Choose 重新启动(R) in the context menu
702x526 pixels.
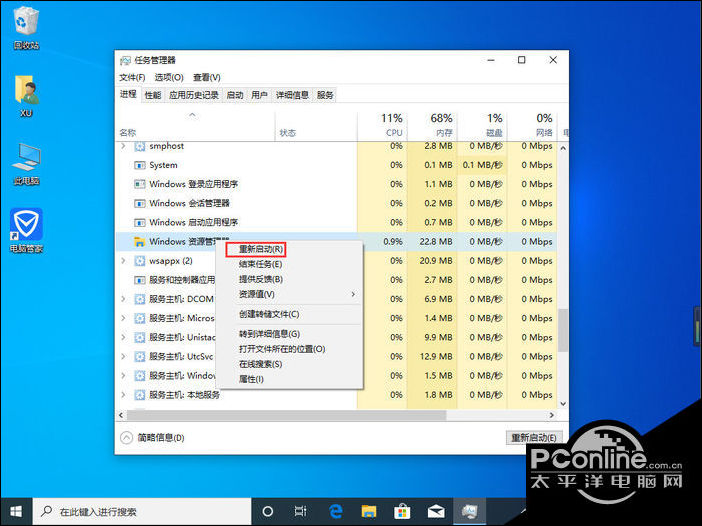(x=261, y=249)
